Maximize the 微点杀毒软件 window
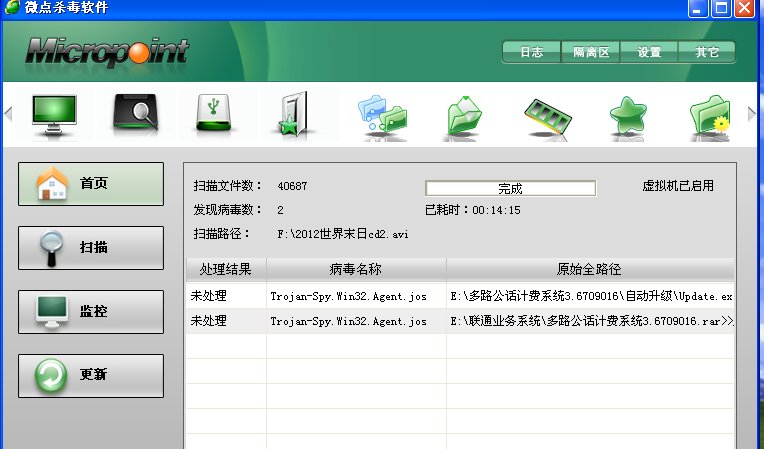The width and height of the screenshot is (764, 449). [x=721, y=8]
